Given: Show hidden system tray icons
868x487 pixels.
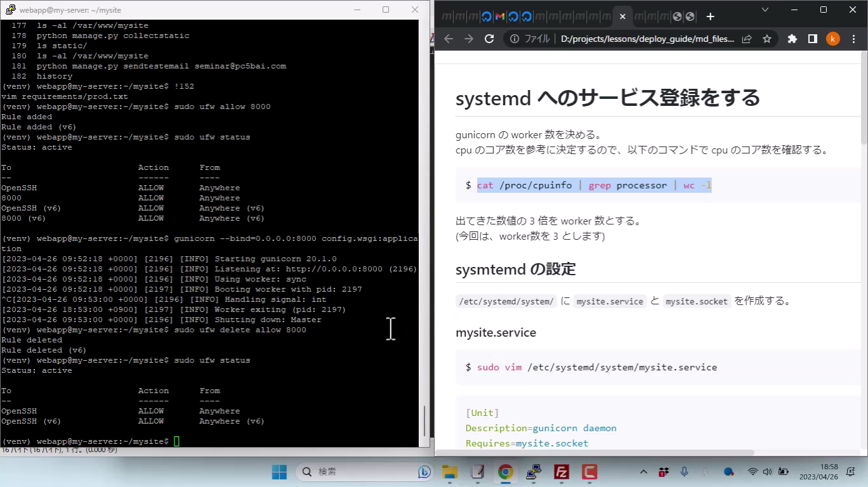Looking at the screenshot, I should (x=643, y=472).
